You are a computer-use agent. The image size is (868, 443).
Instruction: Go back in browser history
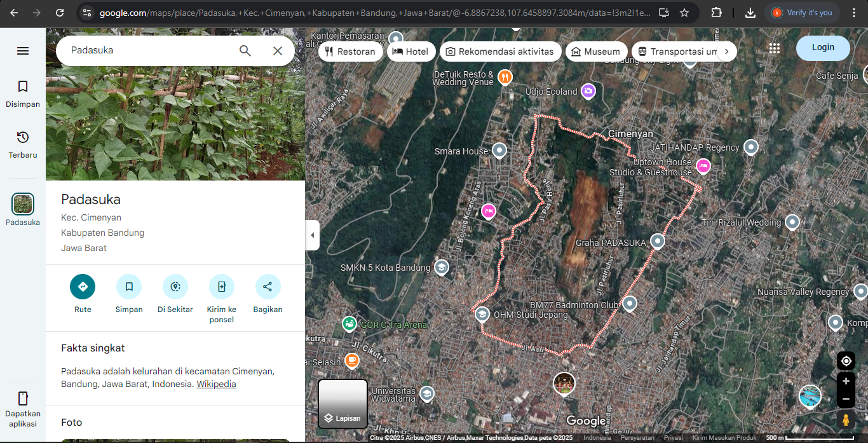click(x=14, y=13)
